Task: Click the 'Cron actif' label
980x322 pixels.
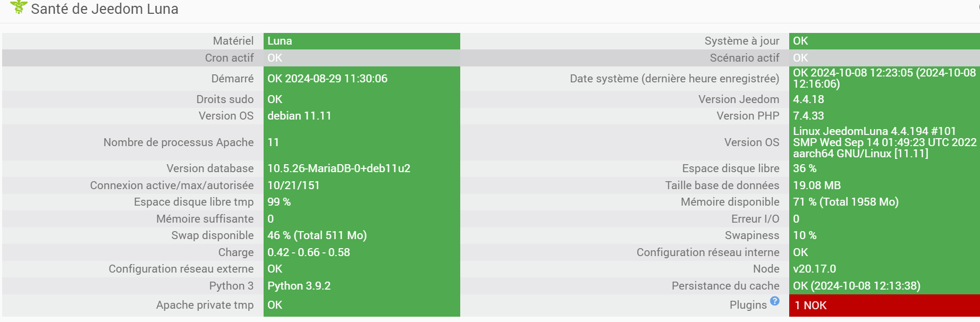Action: pos(230,58)
